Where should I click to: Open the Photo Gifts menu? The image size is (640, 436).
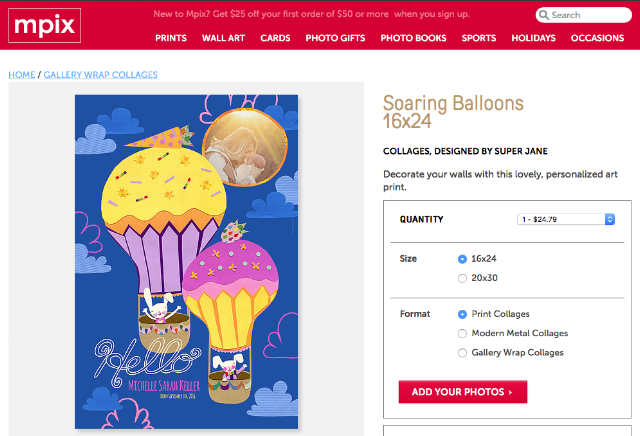(x=335, y=38)
